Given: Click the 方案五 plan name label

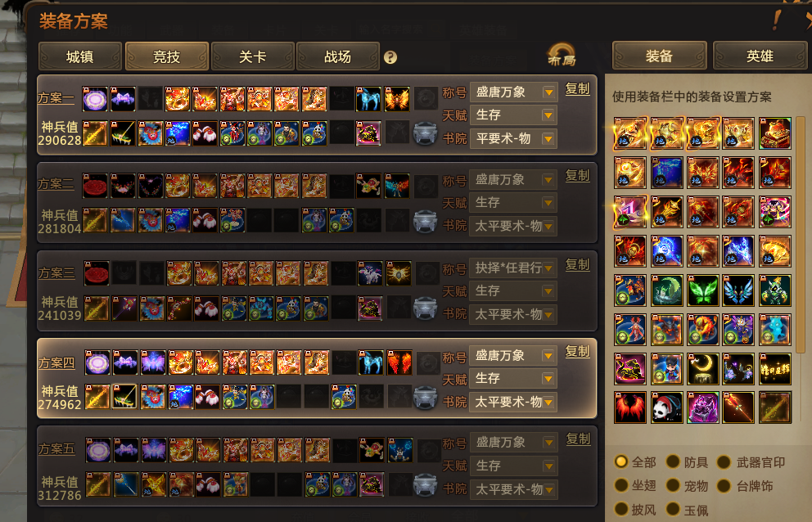Looking at the screenshot, I should pos(56,449).
